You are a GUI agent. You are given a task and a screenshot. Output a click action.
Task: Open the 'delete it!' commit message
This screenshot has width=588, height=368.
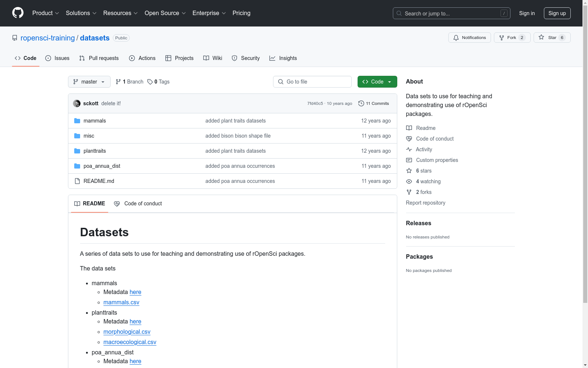(x=111, y=103)
